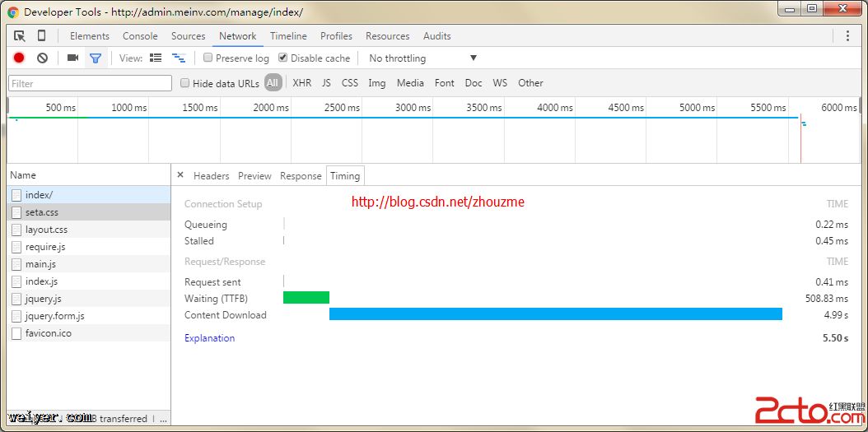Select the favicon.ico request
The width and height of the screenshot is (868, 432).
[89, 333]
